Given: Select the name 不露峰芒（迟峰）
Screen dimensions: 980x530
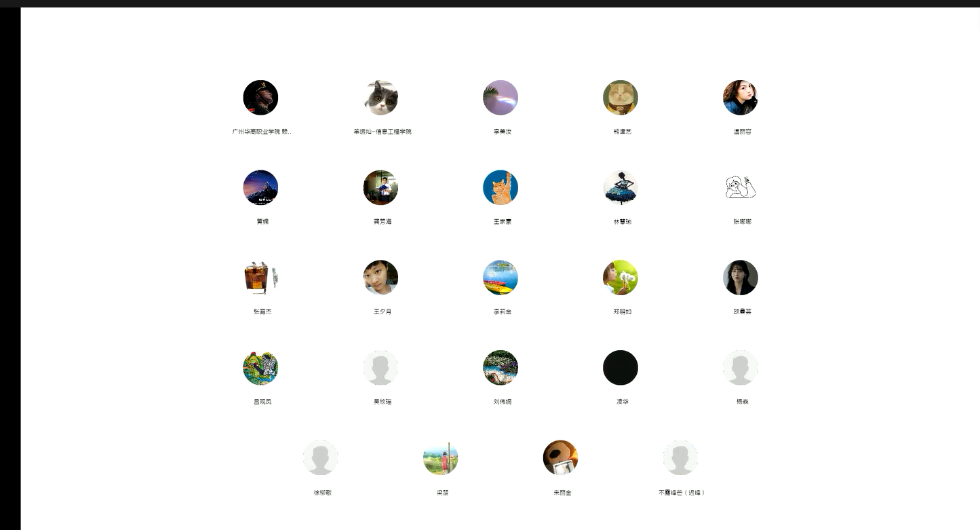Looking at the screenshot, I should tap(682, 493).
